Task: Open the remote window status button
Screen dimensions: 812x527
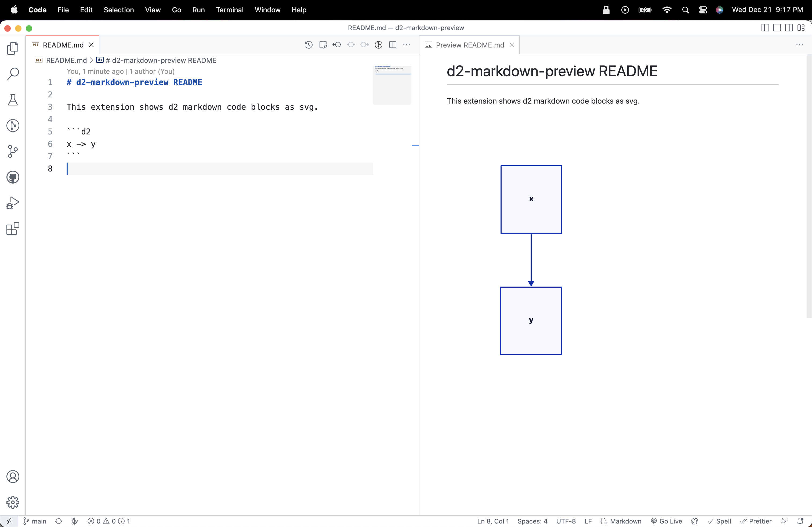Action: tap(9, 521)
